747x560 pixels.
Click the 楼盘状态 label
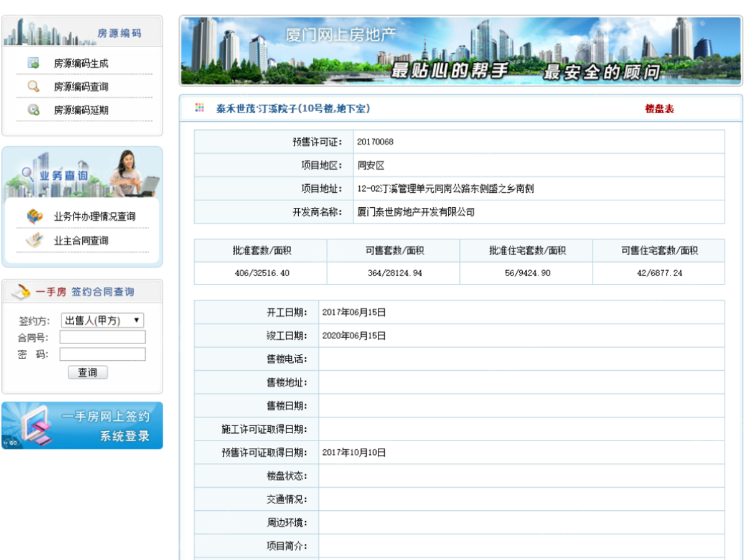pyautogui.click(x=287, y=476)
